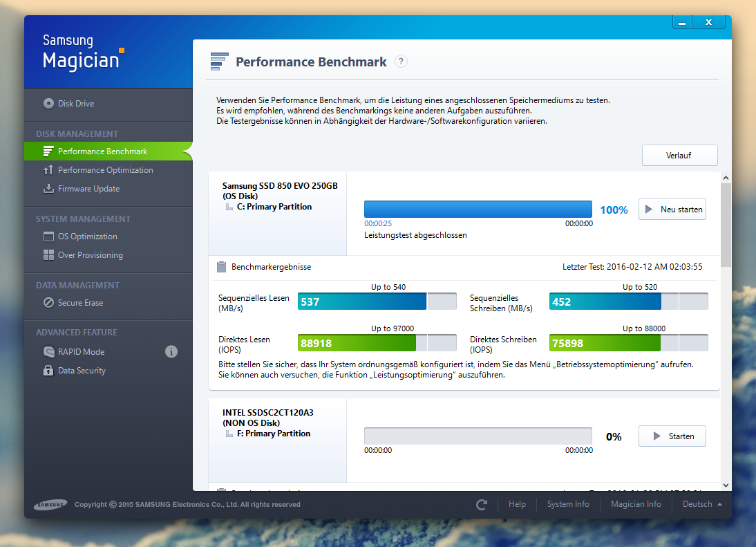Click Performance Benchmark header icon
Screen dimensions: 756x547
point(219,62)
